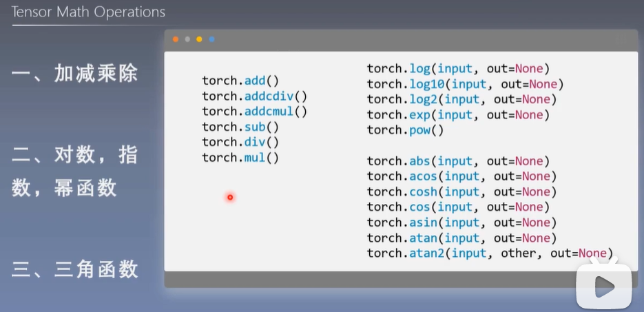Image resolution: width=644 pixels, height=312 pixels.
Task: Click the line 'torch.atan(input, out=None)'
Action: point(461,238)
